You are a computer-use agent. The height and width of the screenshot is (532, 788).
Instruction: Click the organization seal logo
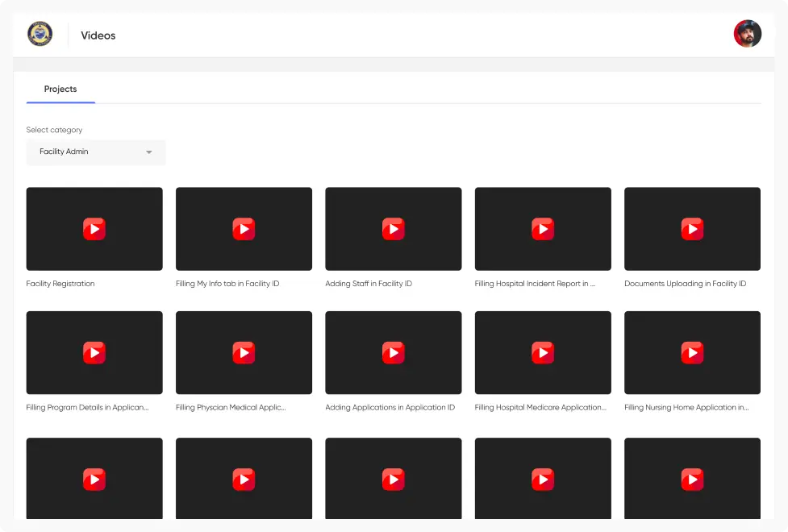click(x=40, y=34)
